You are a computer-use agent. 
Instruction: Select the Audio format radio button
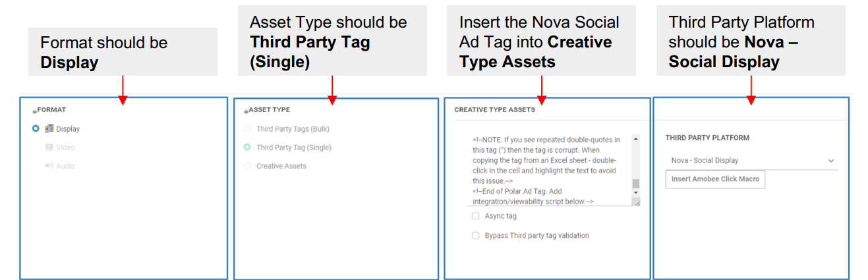click(36, 166)
